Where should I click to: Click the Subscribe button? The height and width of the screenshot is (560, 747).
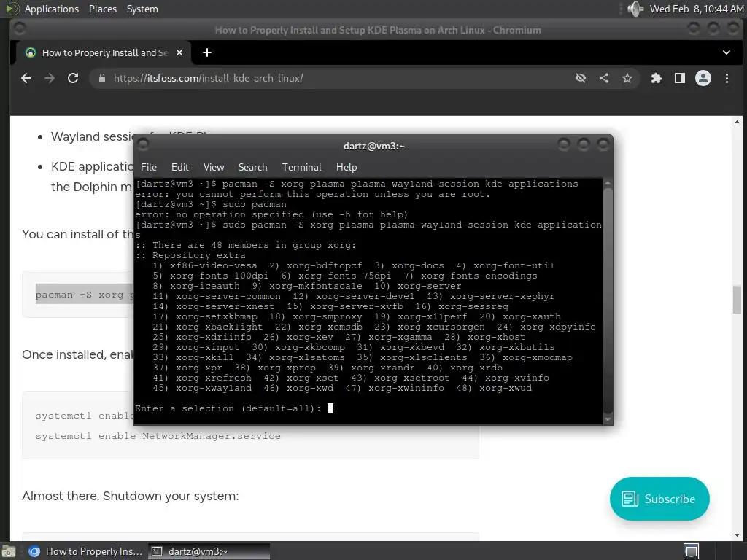pos(659,499)
